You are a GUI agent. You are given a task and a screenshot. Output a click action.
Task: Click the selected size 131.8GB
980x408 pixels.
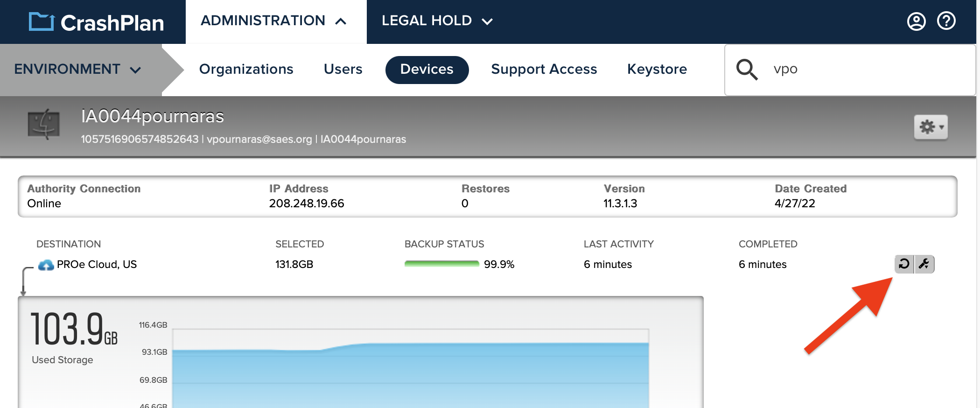tap(294, 264)
